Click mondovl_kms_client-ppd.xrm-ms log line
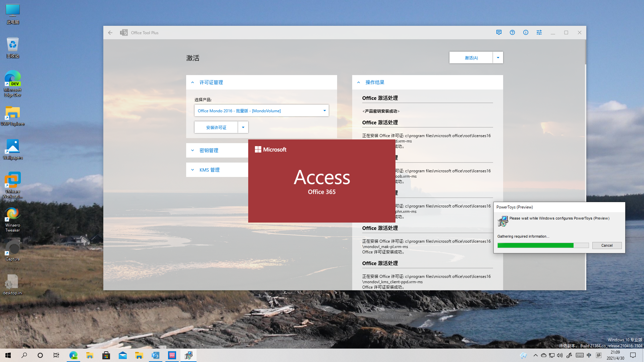This screenshot has width=644, height=362. pyautogui.click(x=392, y=282)
